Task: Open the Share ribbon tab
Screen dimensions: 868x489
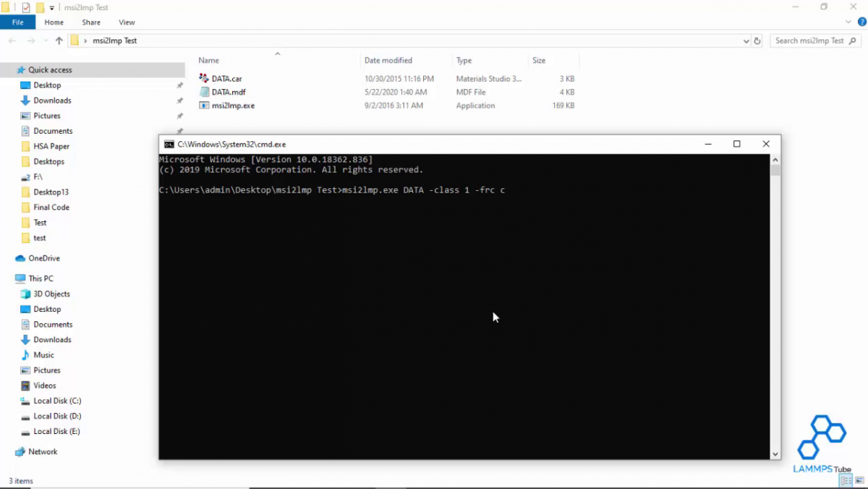Action: click(91, 22)
